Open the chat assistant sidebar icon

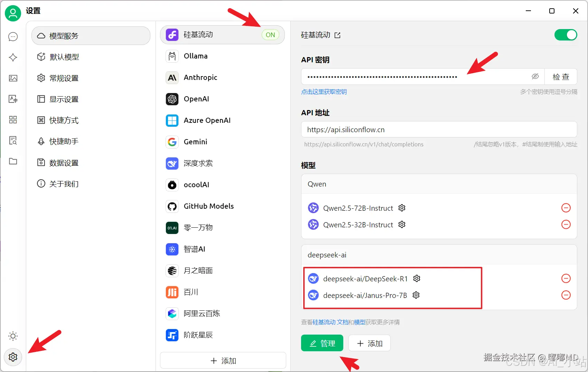[x=13, y=37]
